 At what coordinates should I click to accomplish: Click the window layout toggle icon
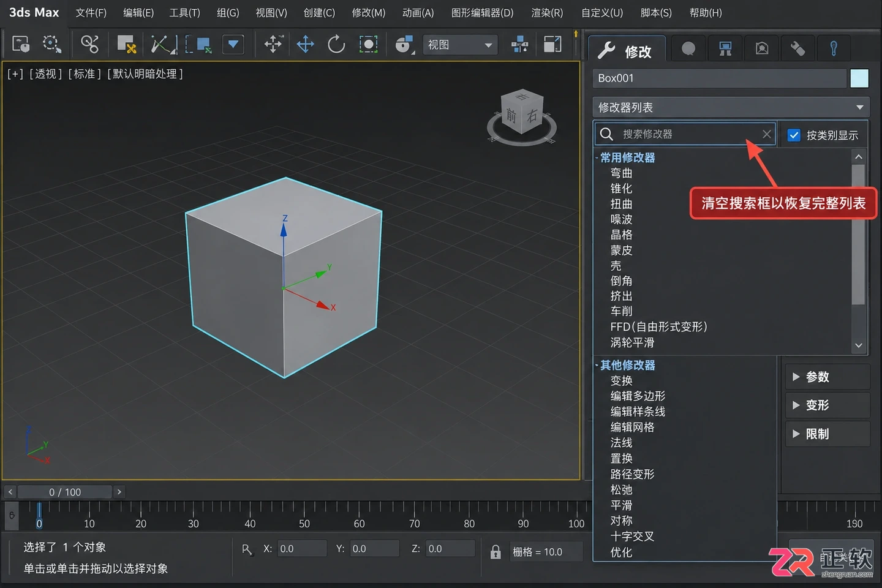click(x=552, y=44)
